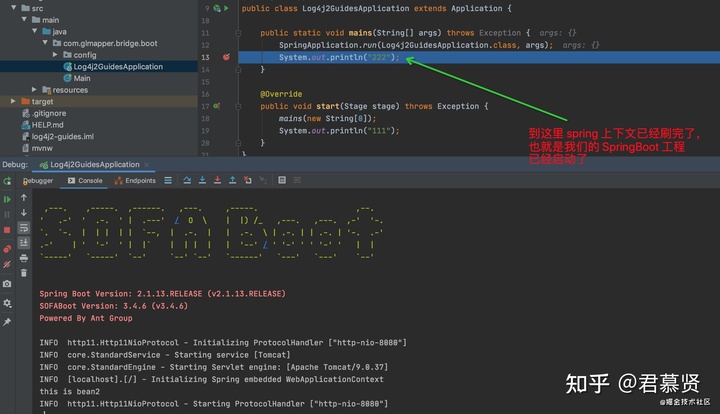Screen dimensions: 720x414
Task: Toggle the breakpoint on line 13
Action: pos(226,57)
